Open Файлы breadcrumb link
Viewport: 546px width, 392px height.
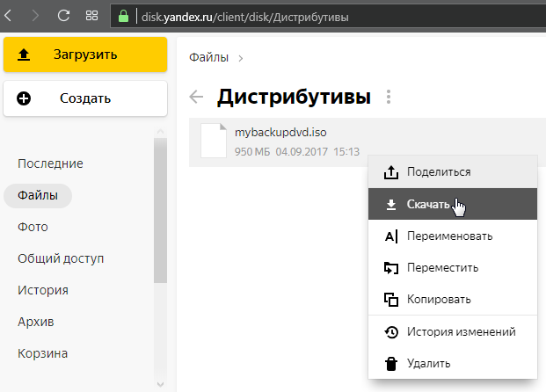(208, 57)
